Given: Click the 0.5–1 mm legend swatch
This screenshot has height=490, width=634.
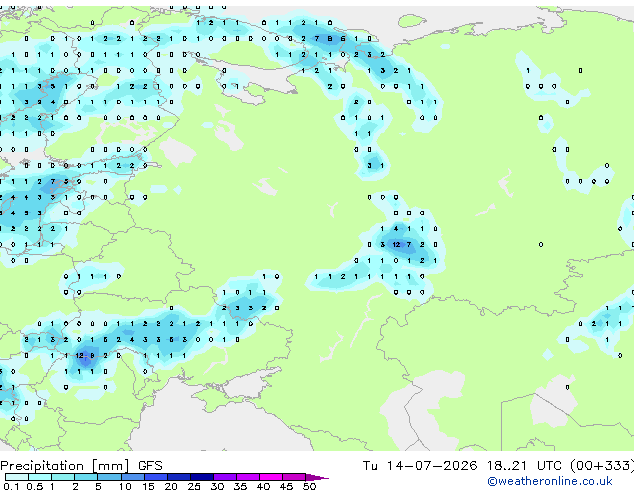Looking at the screenshot, I should 40,477.
